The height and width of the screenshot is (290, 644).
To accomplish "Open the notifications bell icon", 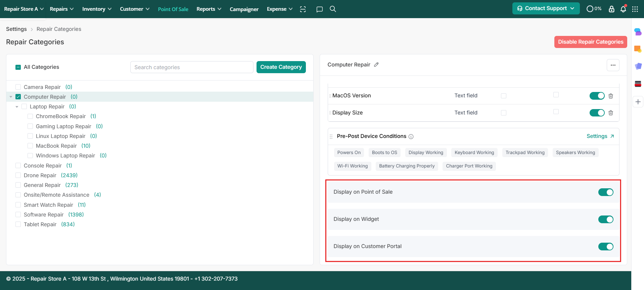I will point(623,9).
